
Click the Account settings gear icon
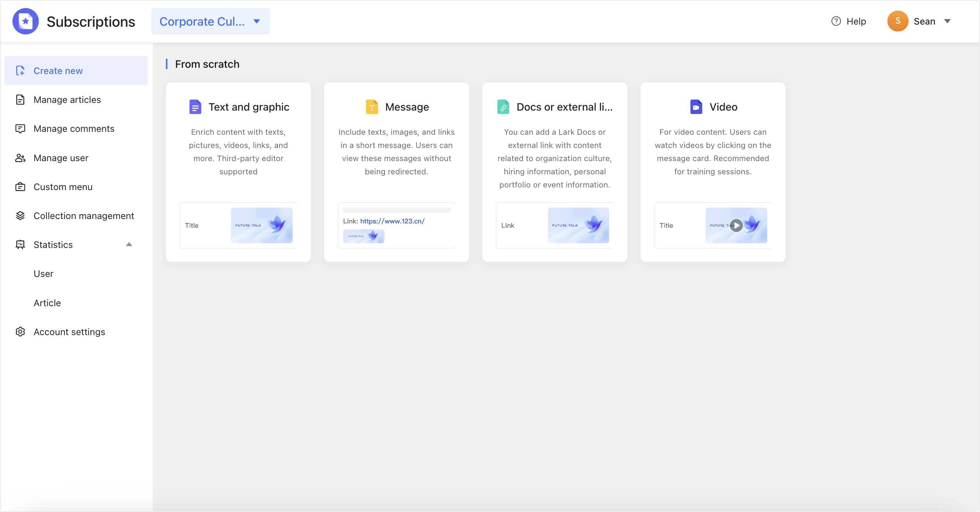click(x=20, y=332)
